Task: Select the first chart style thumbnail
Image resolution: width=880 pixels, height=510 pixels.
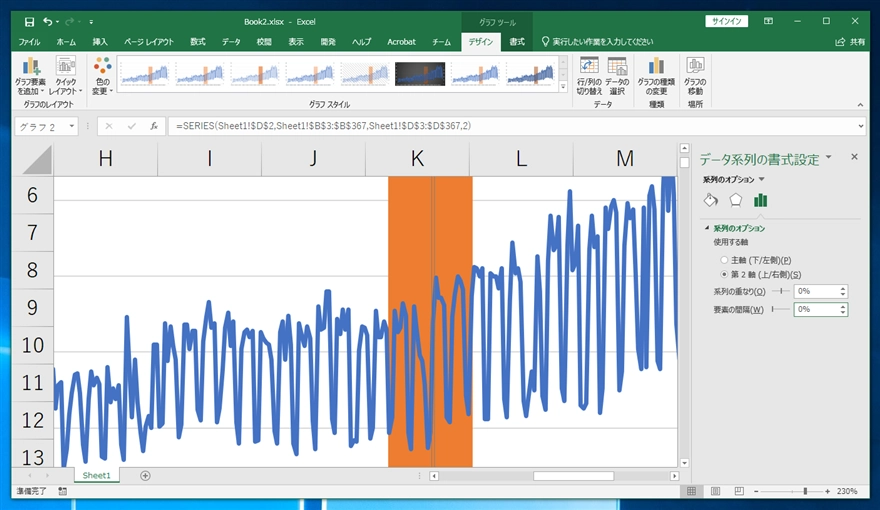Action: (145, 75)
